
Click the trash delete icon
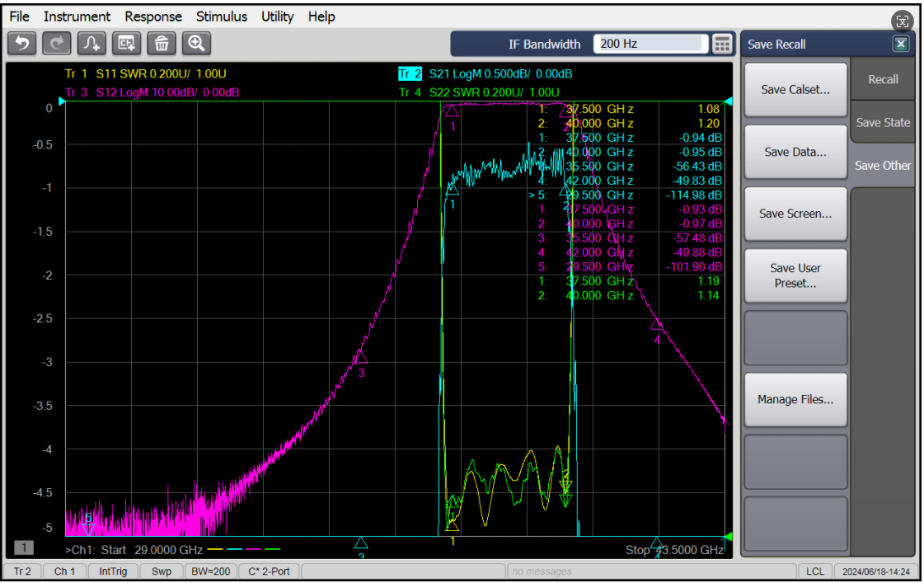pos(162,44)
